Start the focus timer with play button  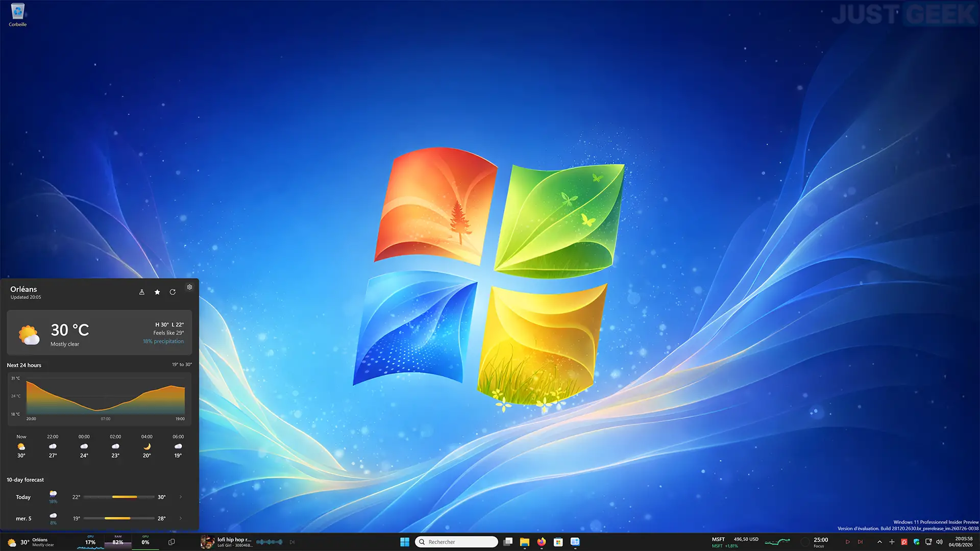(848, 542)
